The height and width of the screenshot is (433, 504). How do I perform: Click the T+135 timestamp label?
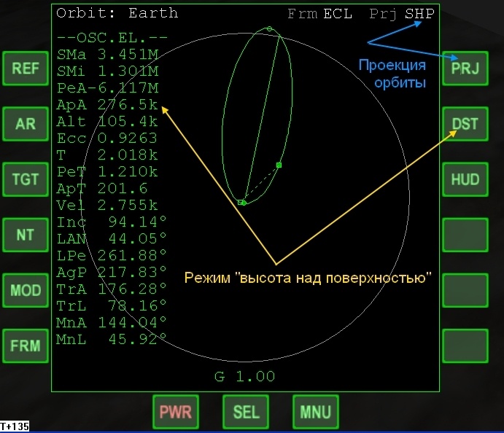[x=15, y=426]
